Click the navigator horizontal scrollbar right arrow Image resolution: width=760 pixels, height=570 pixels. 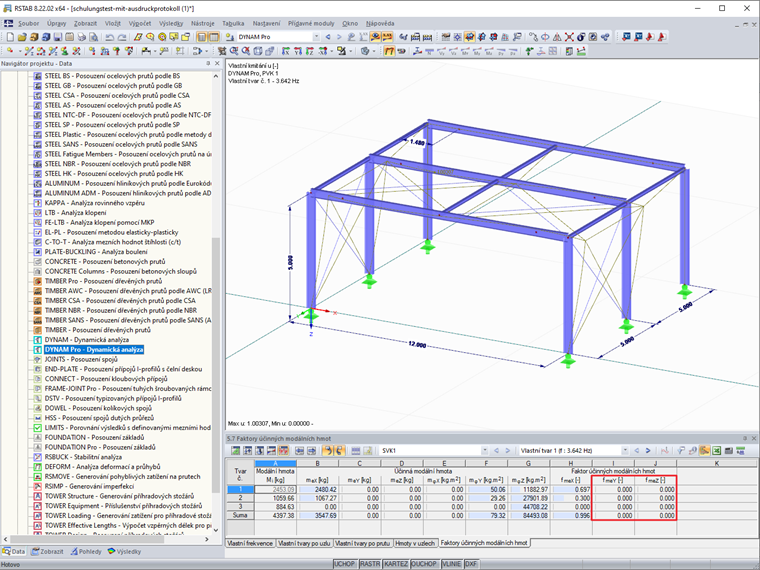207,539
